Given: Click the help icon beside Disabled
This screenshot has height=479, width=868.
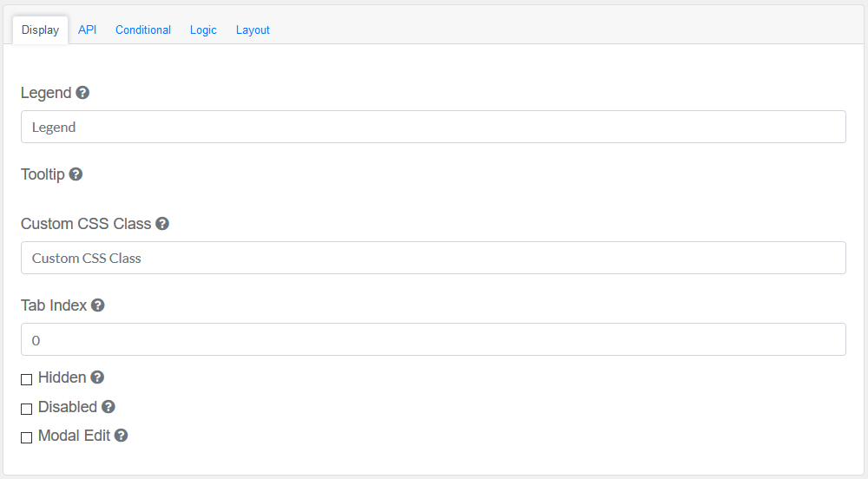Looking at the screenshot, I should point(108,407).
